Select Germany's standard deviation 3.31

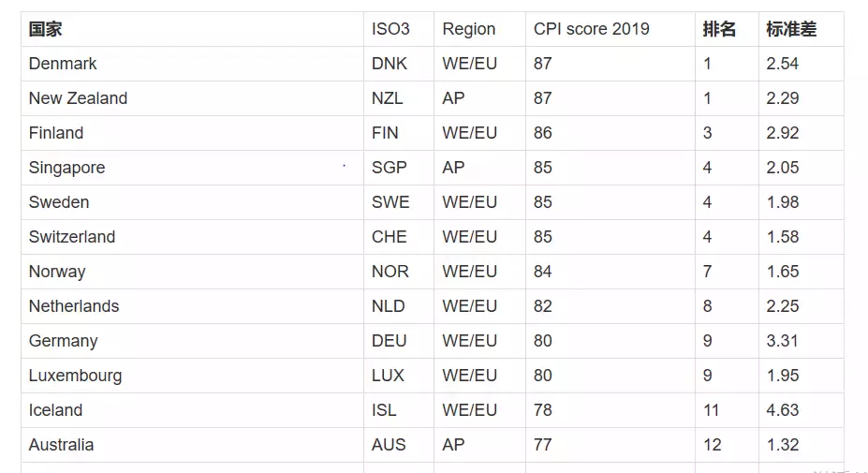pos(783,341)
